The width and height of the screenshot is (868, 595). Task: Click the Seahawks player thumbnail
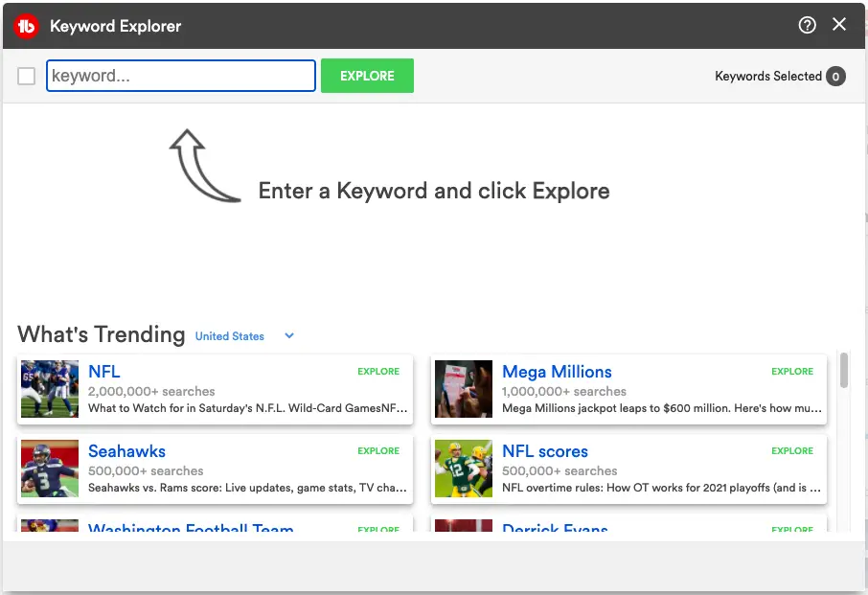click(x=50, y=469)
